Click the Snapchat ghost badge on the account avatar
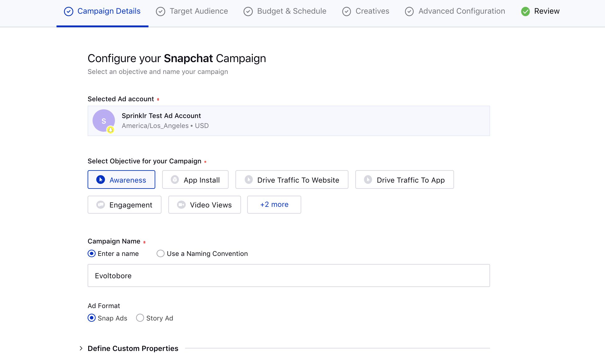 tap(111, 130)
